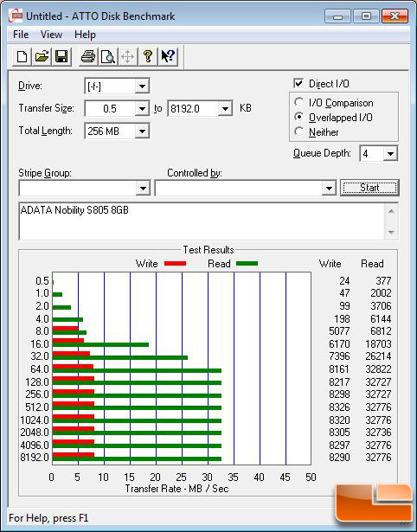
Task: Open the Transfer Size minimum 0.5 dropdown
Action: pyautogui.click(x=142, y=109)
